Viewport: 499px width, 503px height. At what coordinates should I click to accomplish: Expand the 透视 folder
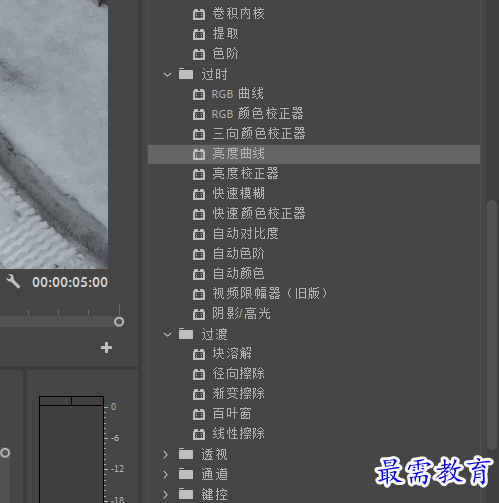click(x=166, y=454)
